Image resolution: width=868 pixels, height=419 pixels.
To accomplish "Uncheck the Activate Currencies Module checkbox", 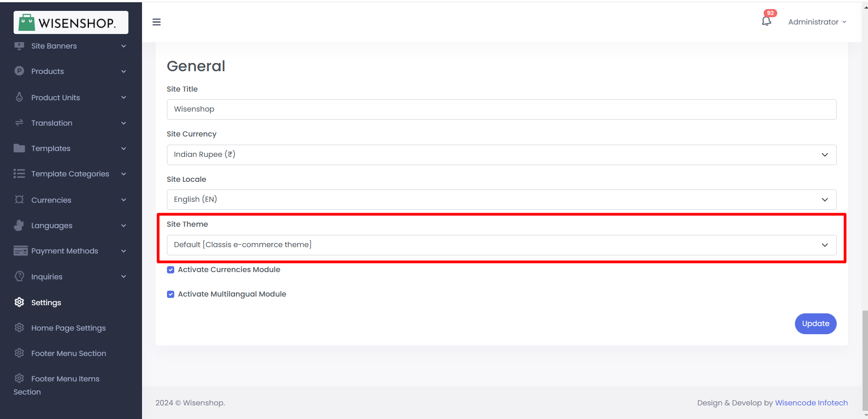I will click(x=170, y=269).
